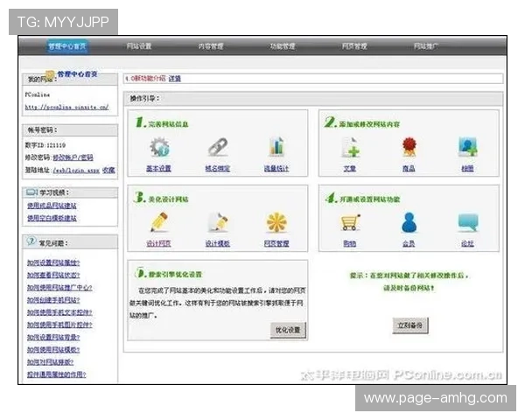Screen dimensions: 525x420
Task: Click the 会员 blue person icon
Action: tap(409, 222)
